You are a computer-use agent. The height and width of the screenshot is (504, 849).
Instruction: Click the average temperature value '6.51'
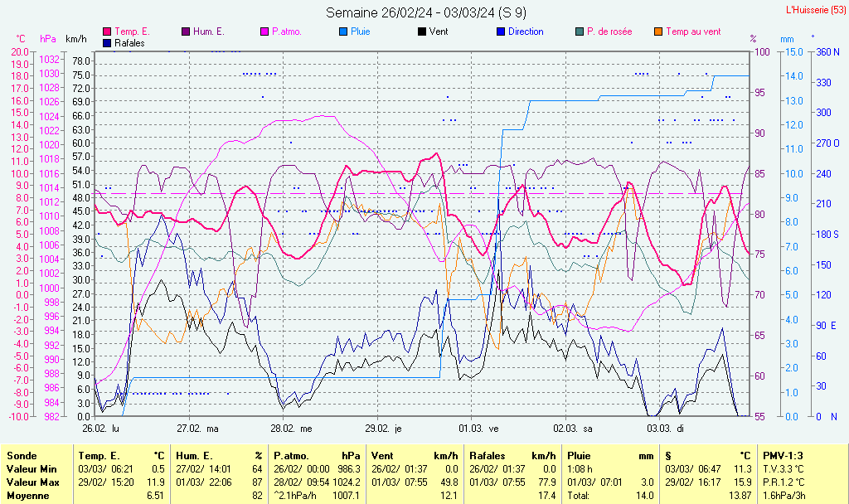click(155, 496)
